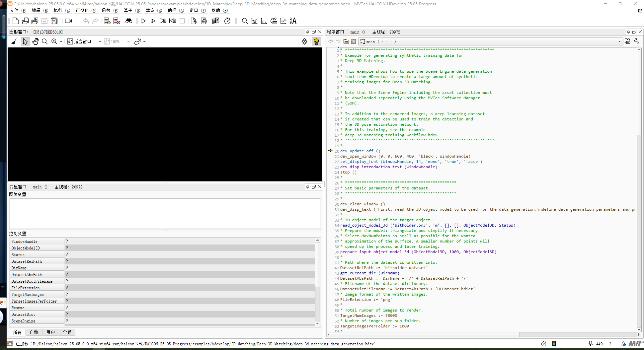The width and height of the screenshot is (644, 350).
Task: Select the 全局 variables tab
Action: 67,332
